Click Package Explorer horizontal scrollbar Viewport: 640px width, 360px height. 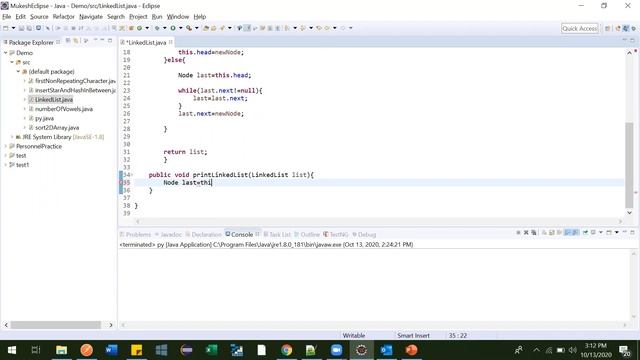click(56, 325)
